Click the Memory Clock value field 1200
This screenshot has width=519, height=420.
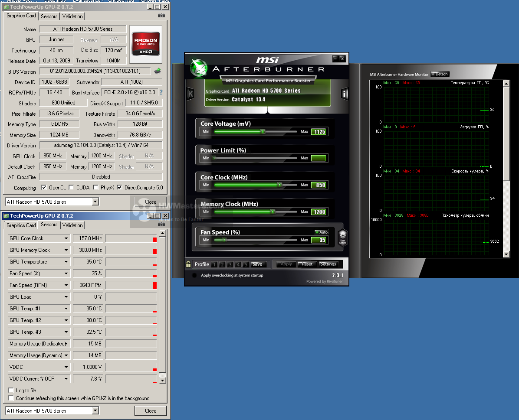319,212
